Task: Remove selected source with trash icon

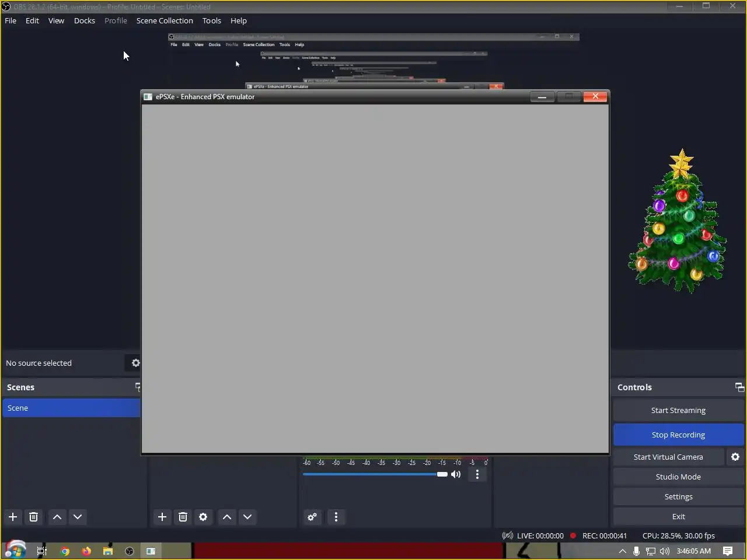Action: pos(183,517)
